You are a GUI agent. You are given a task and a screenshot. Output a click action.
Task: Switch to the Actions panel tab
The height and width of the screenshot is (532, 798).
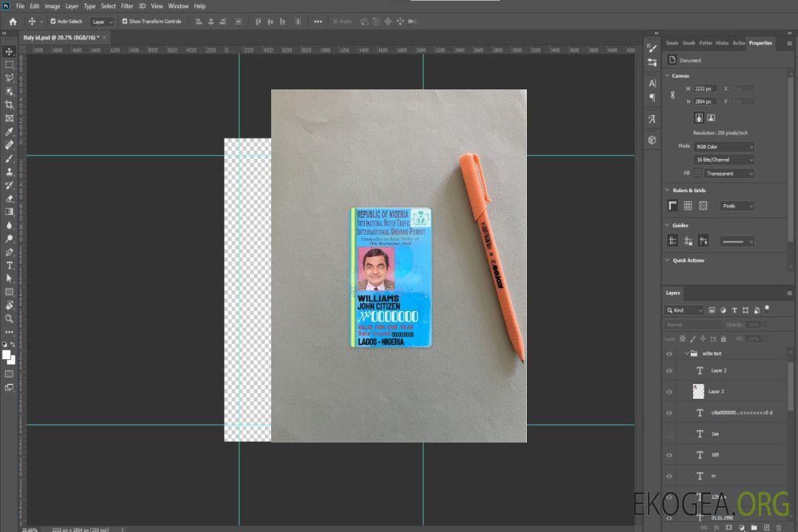738,43
